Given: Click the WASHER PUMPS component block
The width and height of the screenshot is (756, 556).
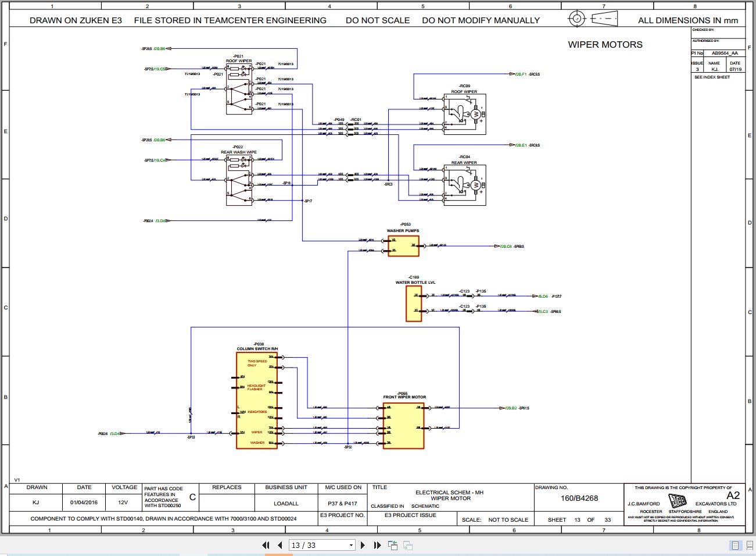Looking at the screenshot, I should (x=403, y=245).
